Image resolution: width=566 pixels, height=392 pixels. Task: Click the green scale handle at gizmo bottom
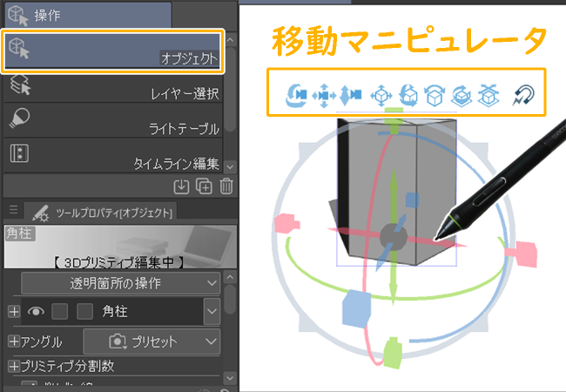[x=393, y=353]
